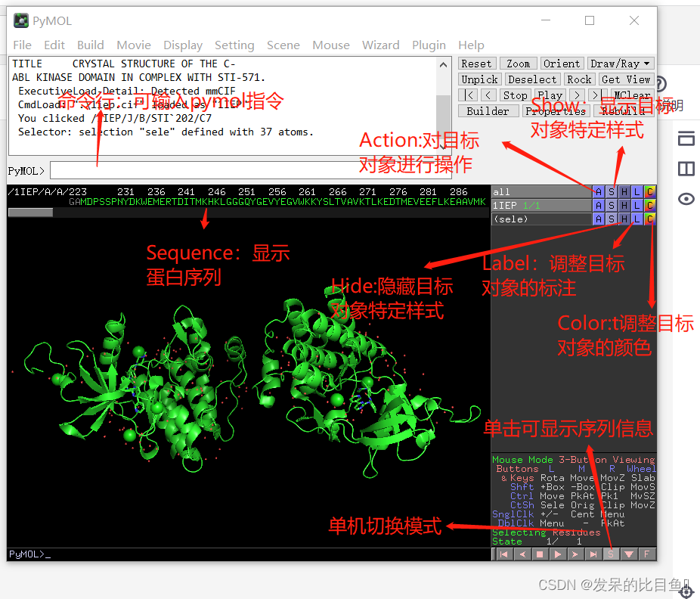This screenshot has height=599, width=700.
Task: Click the filled play triangle in bottom bar
Action: 558,554
